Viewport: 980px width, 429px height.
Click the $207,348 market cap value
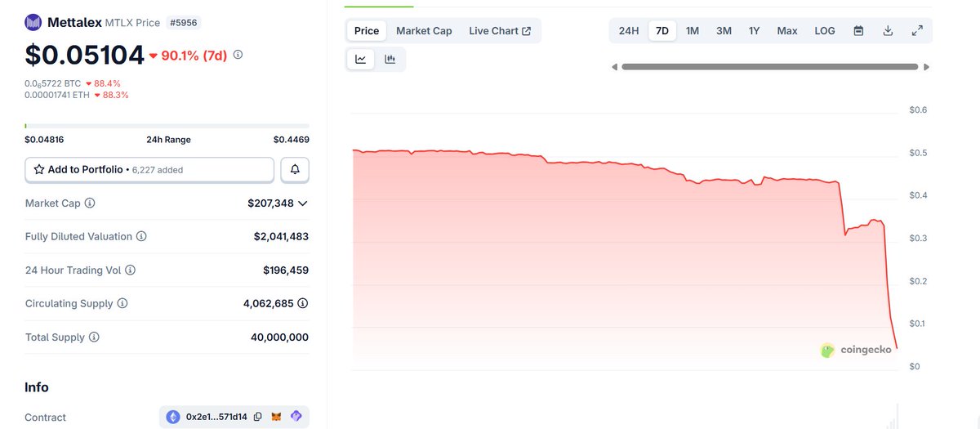click(x=270, y=203)
